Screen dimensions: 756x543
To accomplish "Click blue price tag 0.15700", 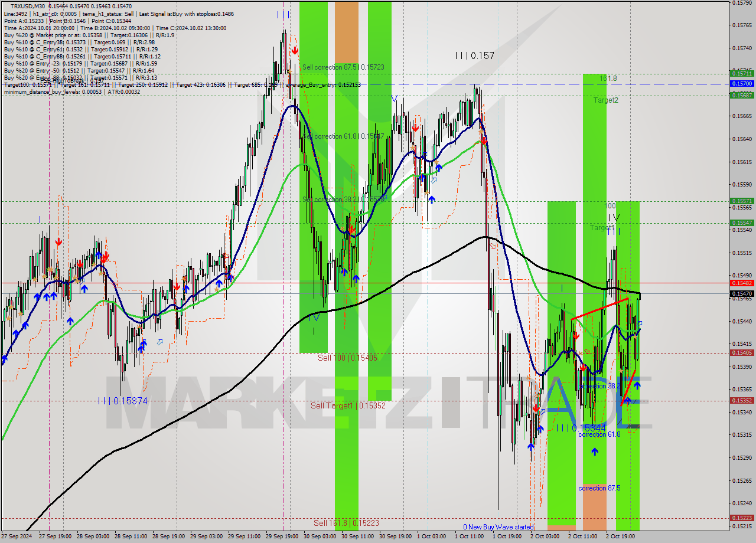I will (x=742, y=84).
